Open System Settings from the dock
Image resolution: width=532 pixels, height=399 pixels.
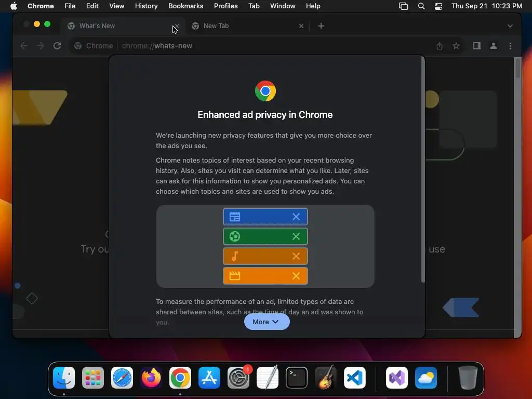coord(238,378)
